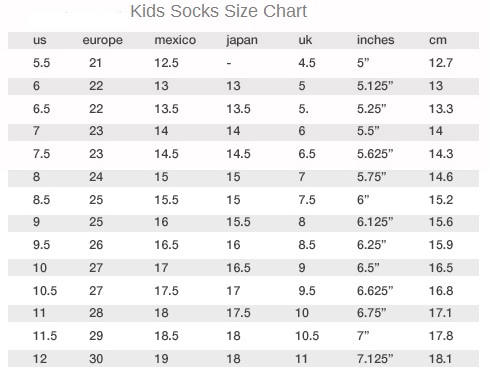Click the 'cm' column header
Screen dimensions: 491x379
(x=438, y=40)
